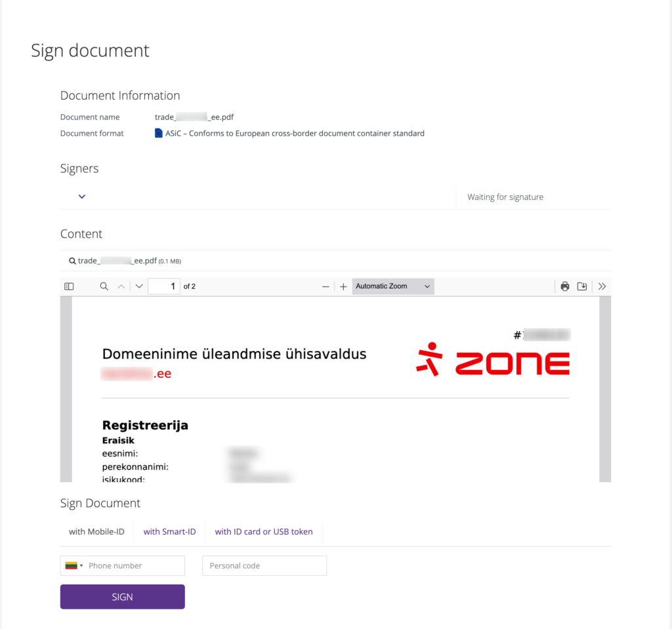Viewport: 672px width, 629px height.
Task: Switch to the with Smart-ID tab
Action: tap(169, 532)
